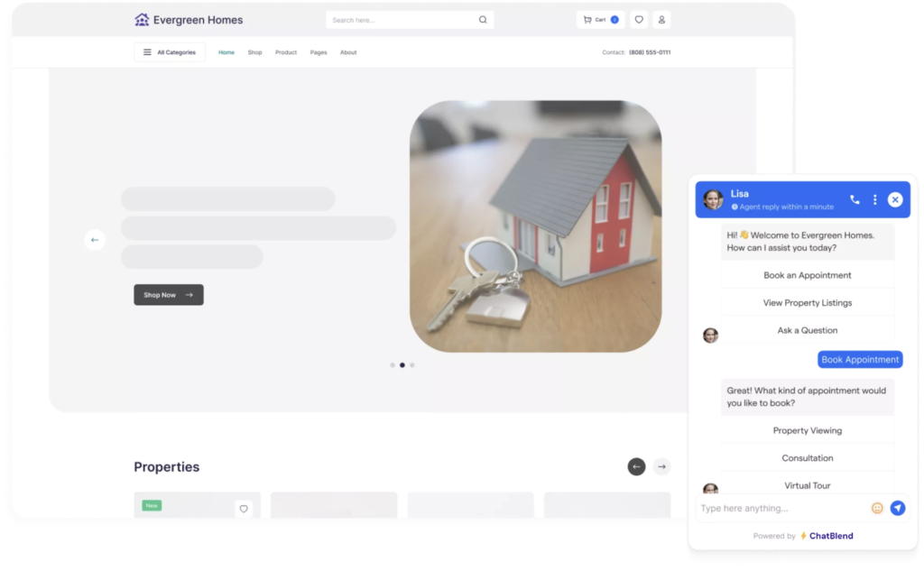Click the phone call icon in chat header
924x571 pixels.
point(855,199)
